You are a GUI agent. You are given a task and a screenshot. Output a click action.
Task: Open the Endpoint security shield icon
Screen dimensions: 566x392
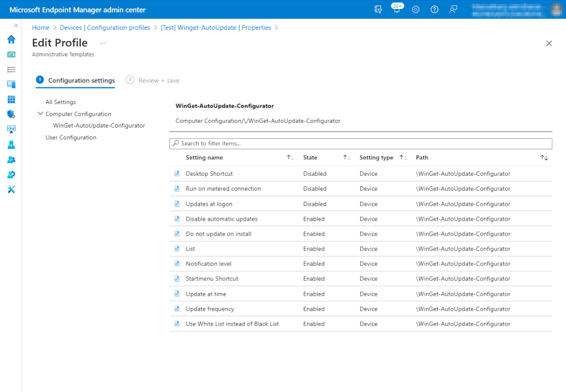11,114
